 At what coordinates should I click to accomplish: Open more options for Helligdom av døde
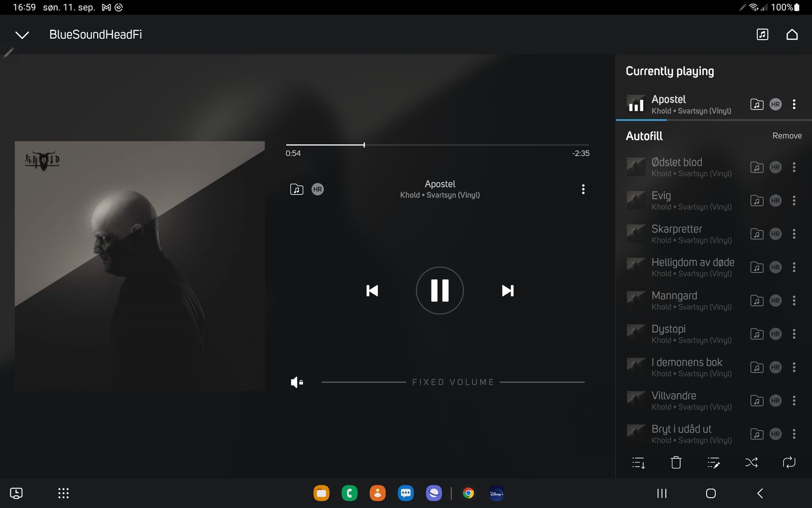pyautogui.click(x=794, y=267)
